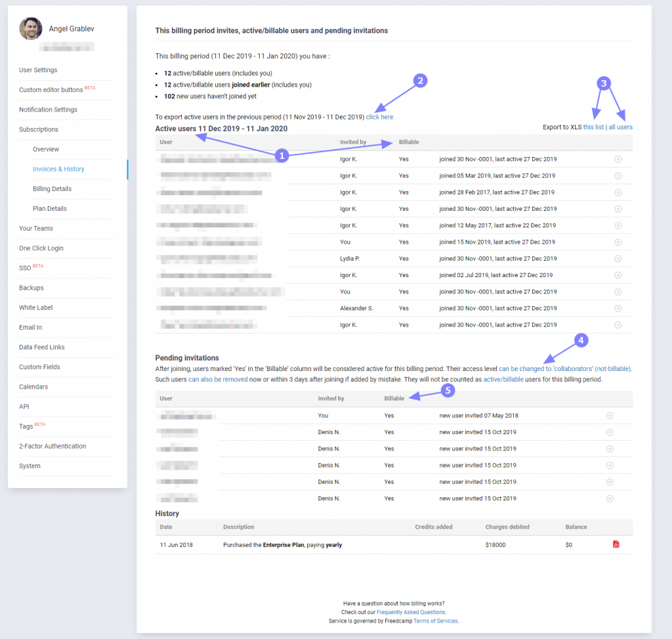Click Angel Grablev's profile avatar
Viewport: 672px width, 639px height.
30,28
